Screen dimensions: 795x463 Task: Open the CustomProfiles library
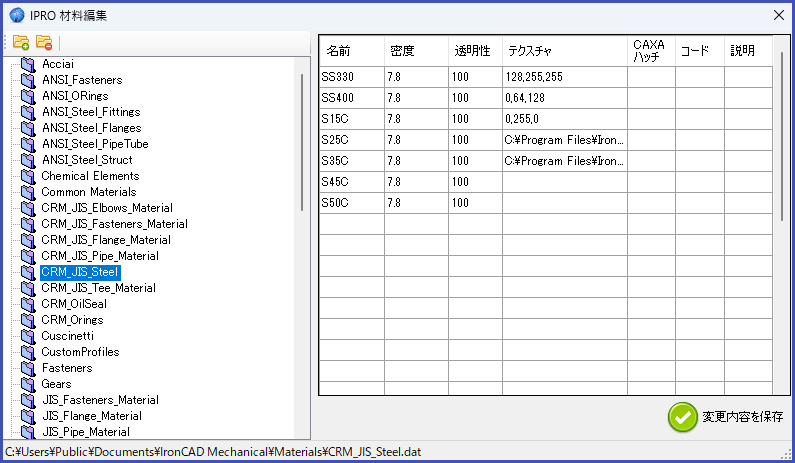coord(80,352)
